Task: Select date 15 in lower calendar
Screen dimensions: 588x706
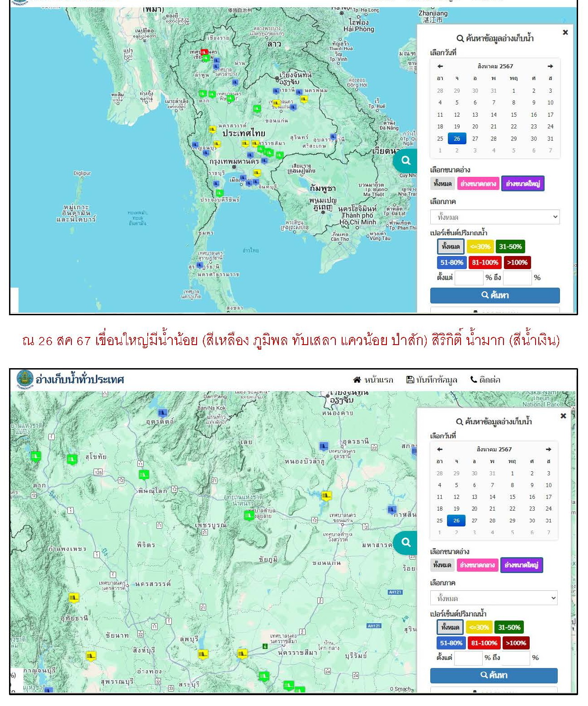Action: click(x=513, y=497)
